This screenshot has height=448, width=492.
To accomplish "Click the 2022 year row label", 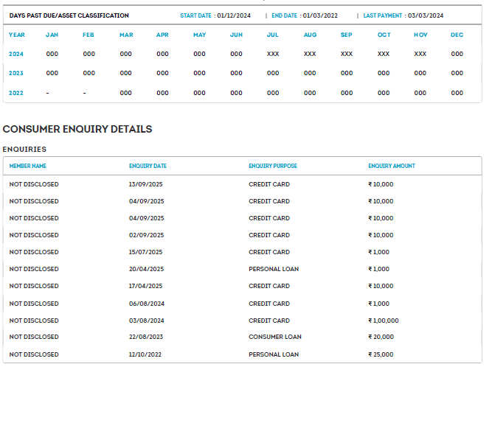I will [16, 93].
